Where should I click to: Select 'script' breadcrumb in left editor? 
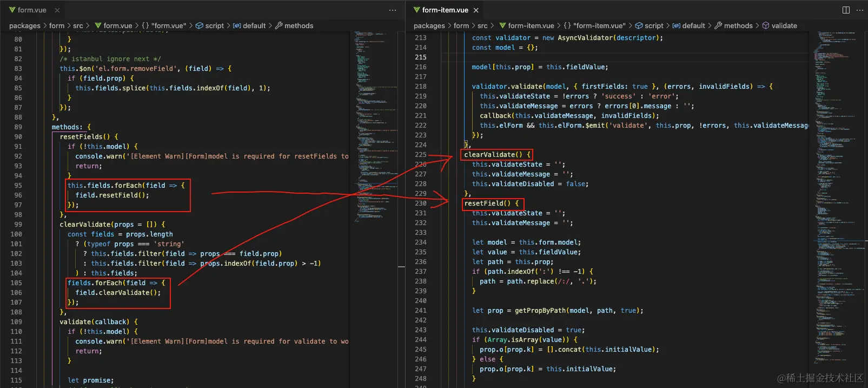[215, 25]
